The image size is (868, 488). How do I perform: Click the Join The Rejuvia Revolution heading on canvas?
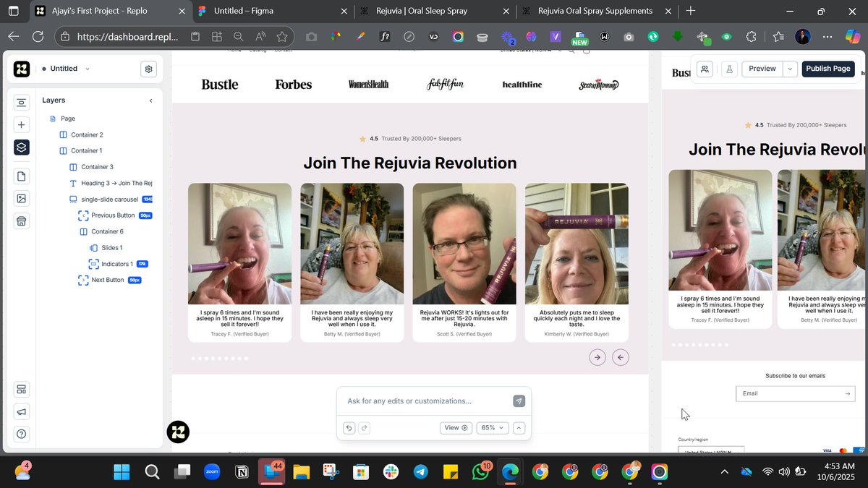tap(410, 163)
